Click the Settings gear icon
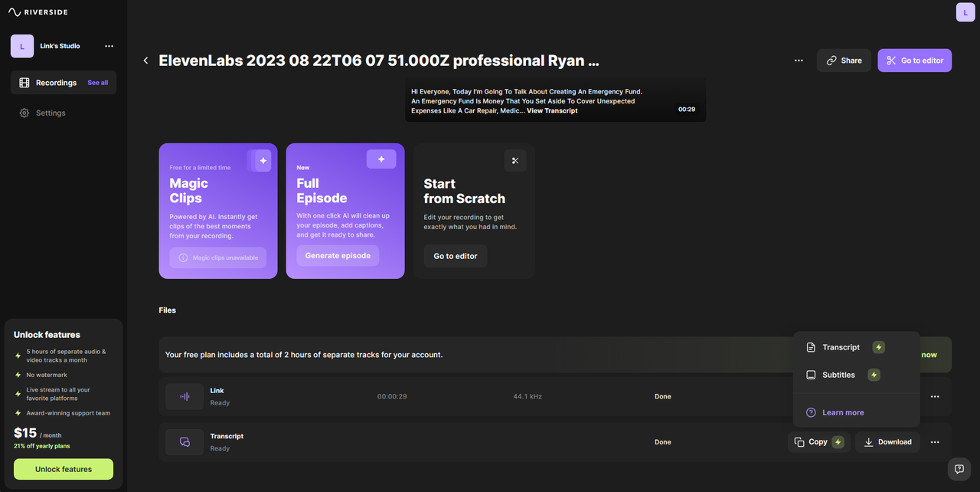Image resolution: width=980 pixels, height=492 pixels. click(x=24, y=113)
